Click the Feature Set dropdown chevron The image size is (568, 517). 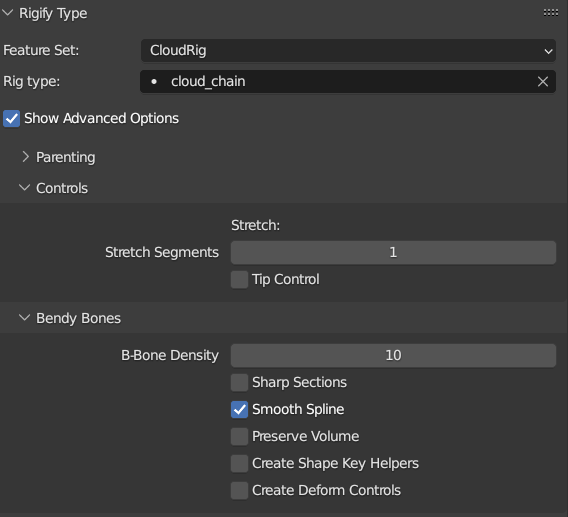[548, 51]
